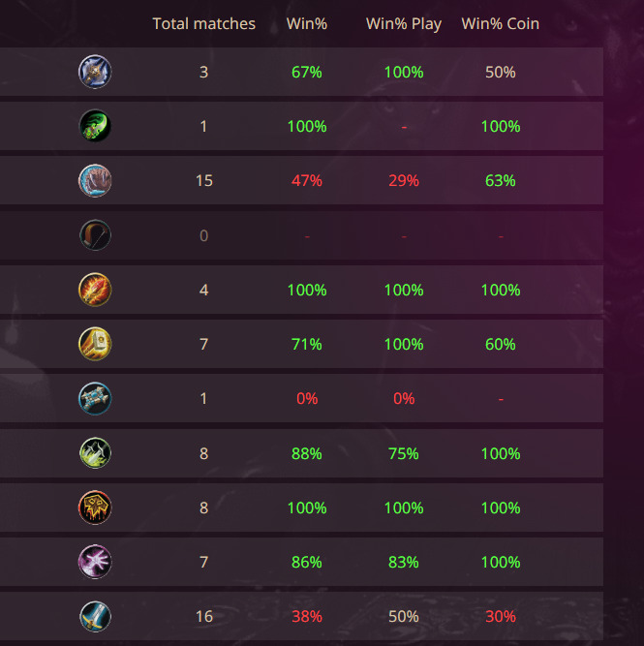Sort by Total matches column header
644x646 pixels.
pos(204,23)
